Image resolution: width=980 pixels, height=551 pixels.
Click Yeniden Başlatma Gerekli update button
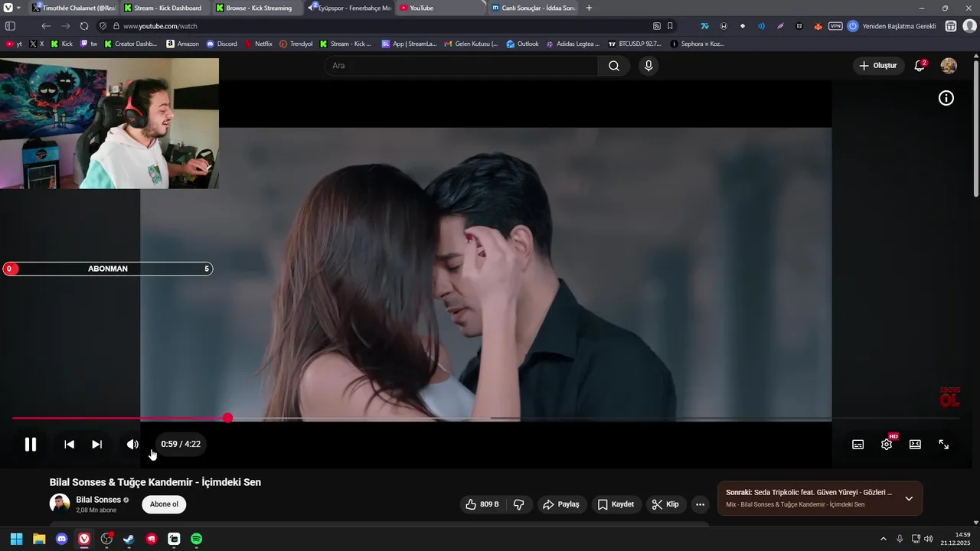pos(893,26)
